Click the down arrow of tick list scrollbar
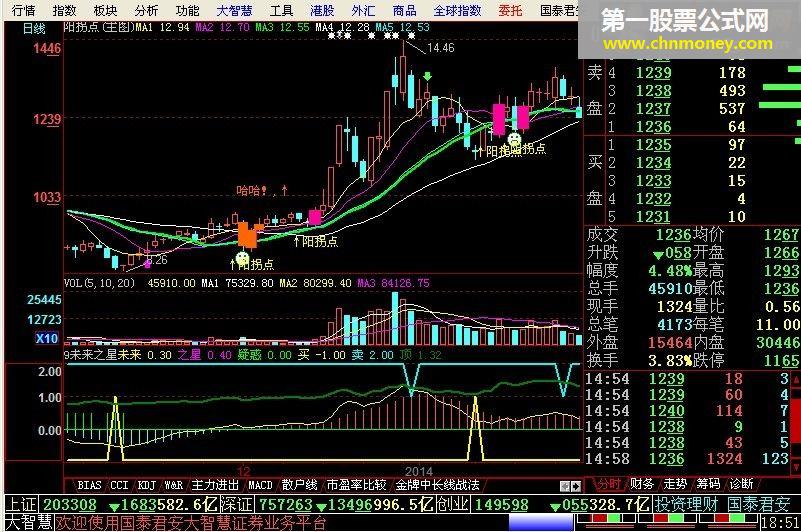Viewport: 801px width, 532px height. (x=796, y=467)
